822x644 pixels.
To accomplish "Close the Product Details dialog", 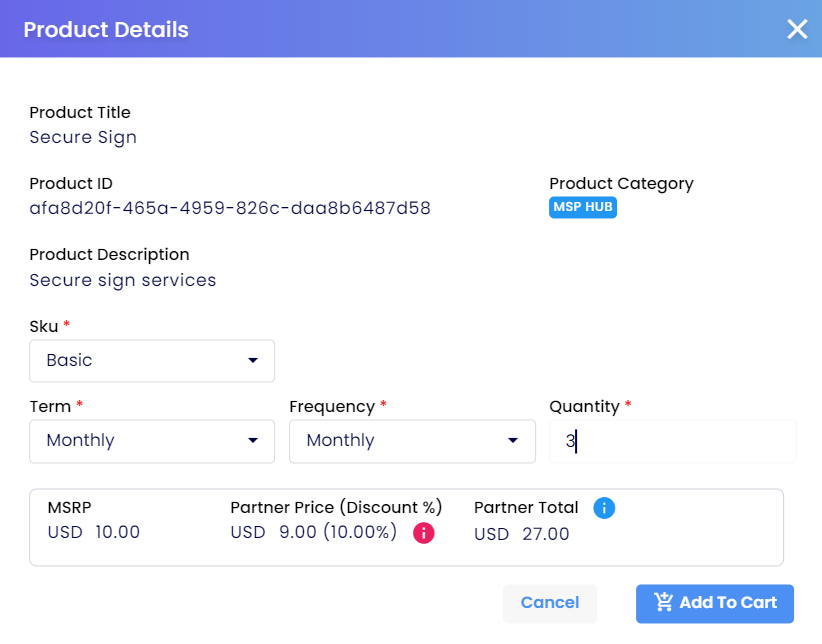I will point(797,29).
